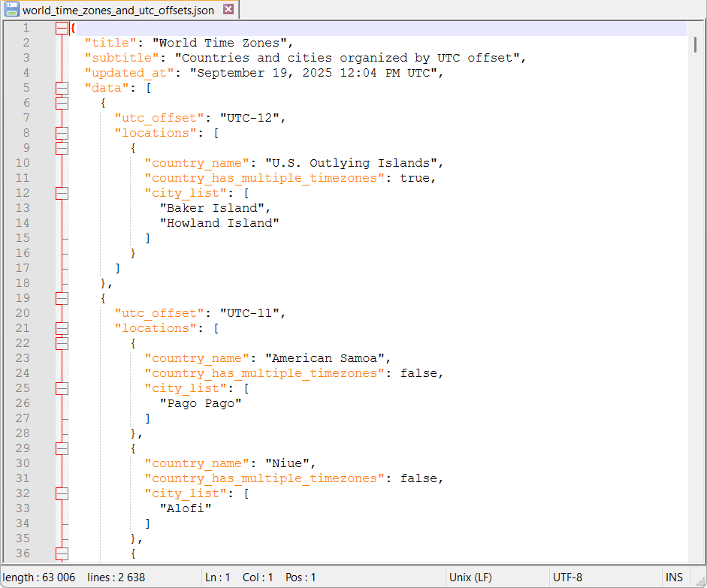Viewport: 707px width, 588px height.
Task: Close the world_time_zones_and_utc_offsets.json tab
Action: pyautogui.click(x=229, y=10)
